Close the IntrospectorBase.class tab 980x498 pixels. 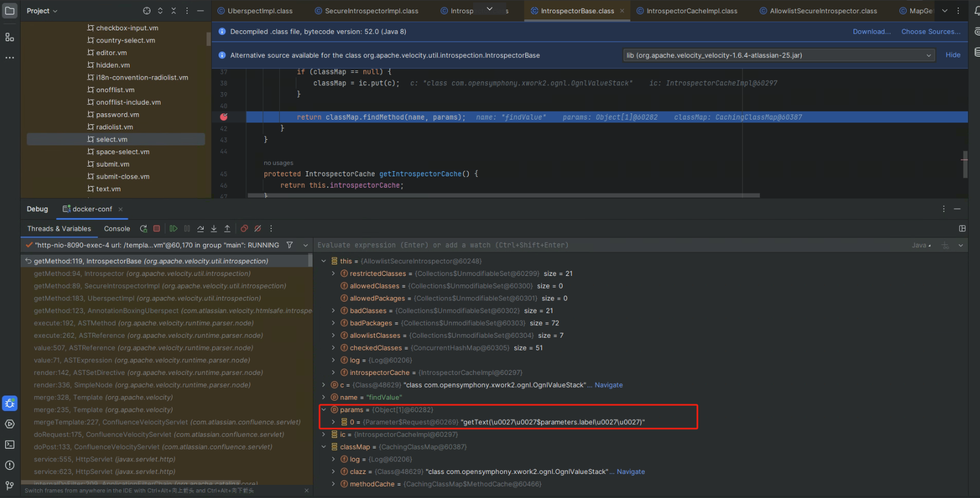point(622,11)
